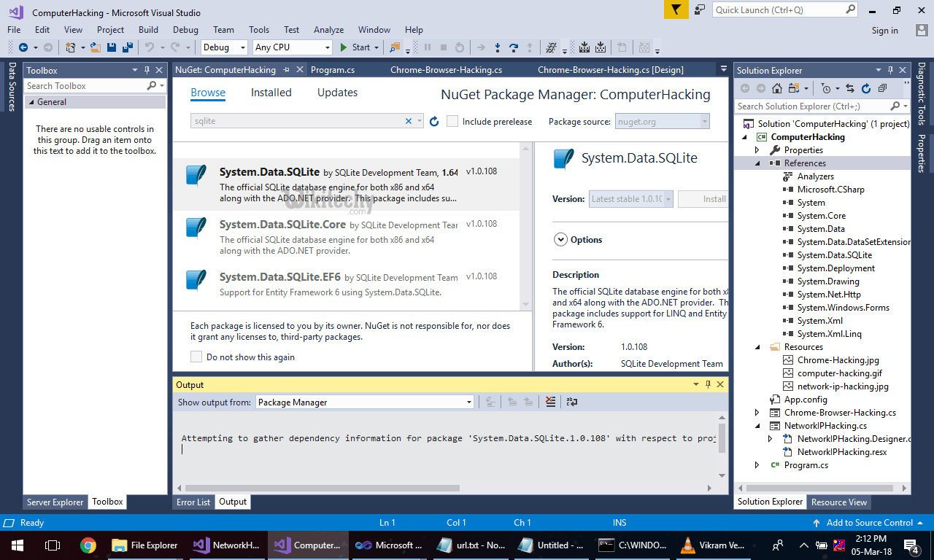Open the Analyze menu
The height and width of the screenshot is (560, 934).
(x=328, y=30)
